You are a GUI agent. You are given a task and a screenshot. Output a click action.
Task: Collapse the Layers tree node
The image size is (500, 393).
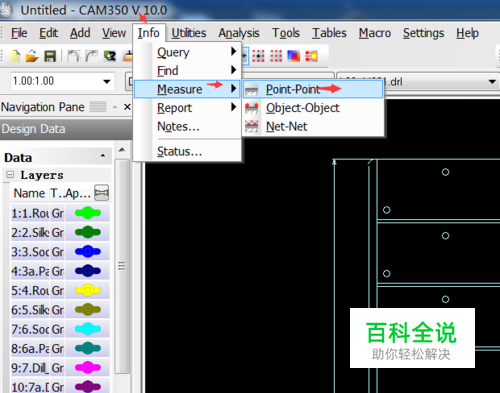10,175
